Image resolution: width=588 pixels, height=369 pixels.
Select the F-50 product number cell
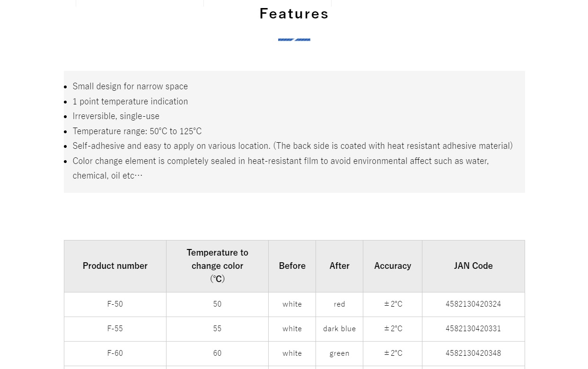[115, 304]
